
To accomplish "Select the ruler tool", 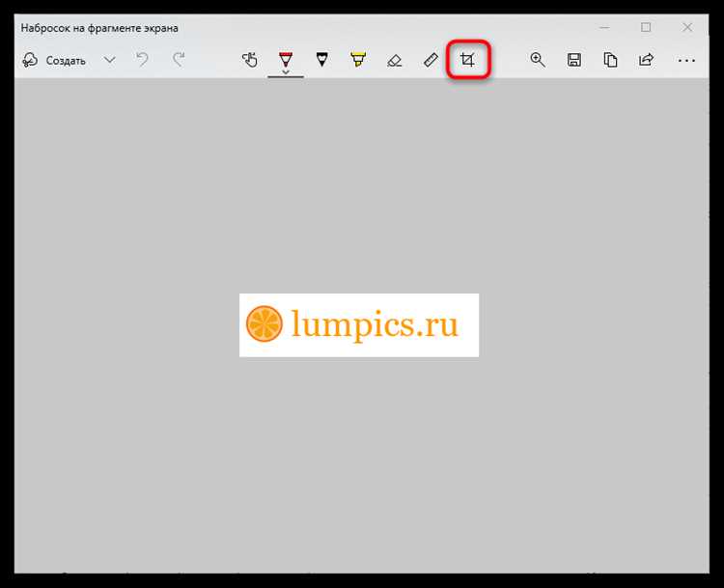I will (x=431, y=60).
